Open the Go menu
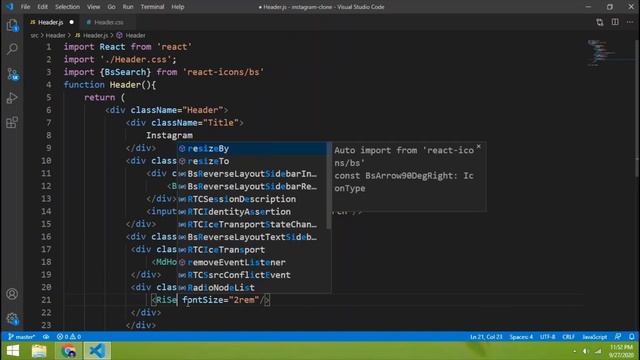640x360 pixels. tap(111, 7)
